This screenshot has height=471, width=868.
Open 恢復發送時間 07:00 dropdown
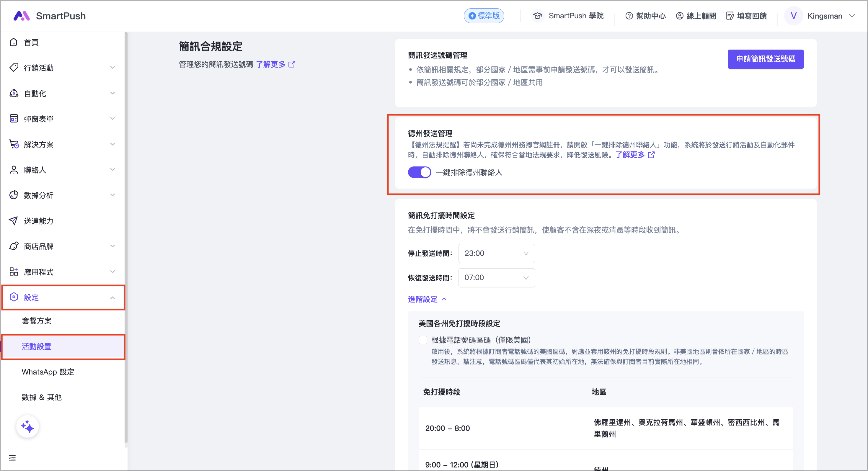[x=496, y=278]
